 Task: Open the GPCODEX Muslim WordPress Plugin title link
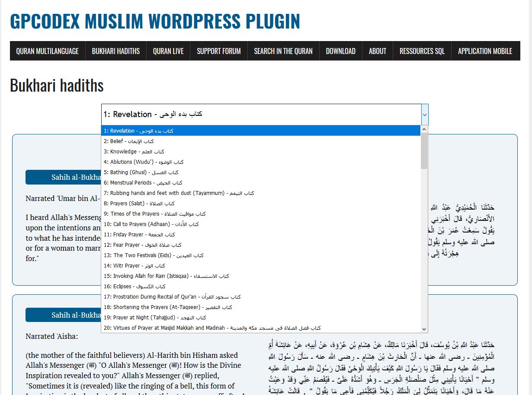pos(155,21)
